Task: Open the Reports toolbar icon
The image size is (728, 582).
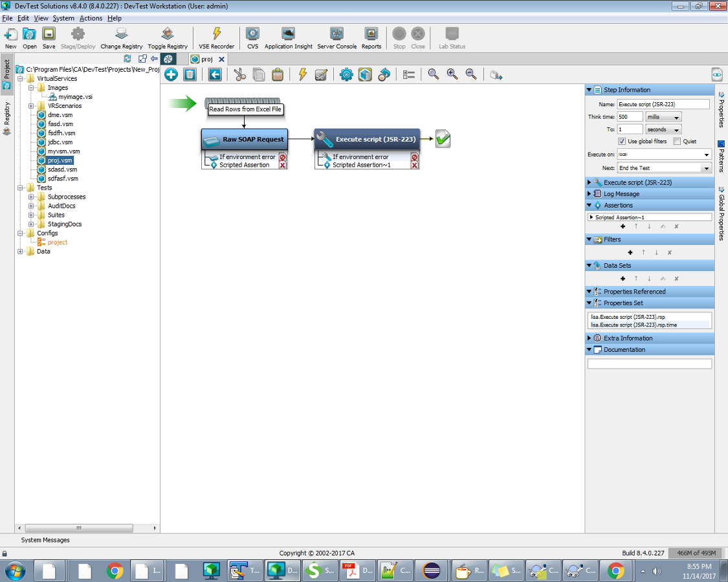Action: (371, 34)
